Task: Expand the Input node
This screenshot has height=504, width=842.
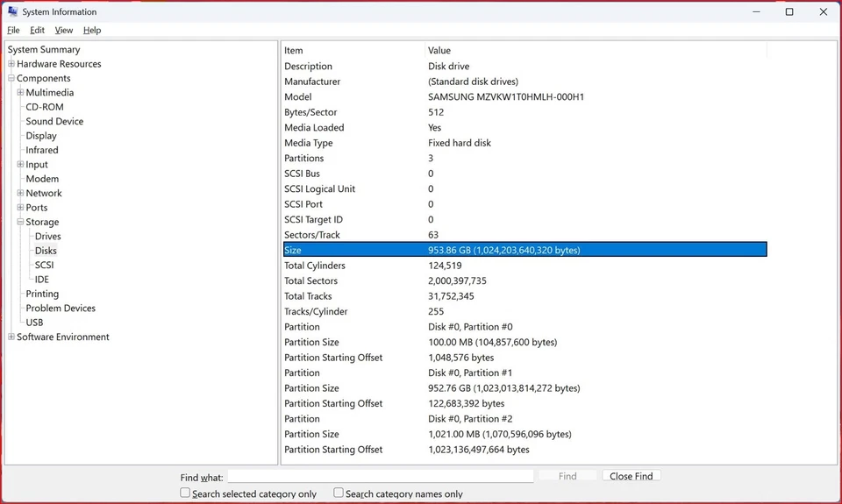Action: point(20,164)
